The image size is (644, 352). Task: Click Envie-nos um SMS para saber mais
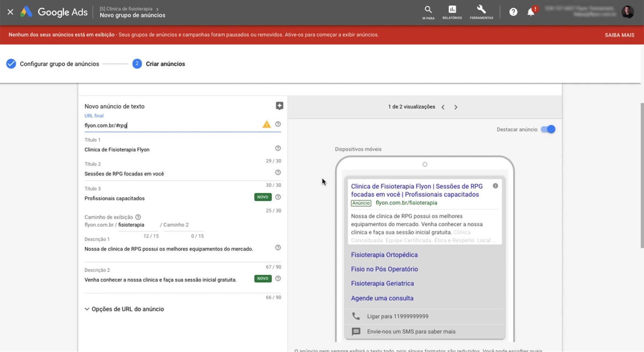pos(411,331)
